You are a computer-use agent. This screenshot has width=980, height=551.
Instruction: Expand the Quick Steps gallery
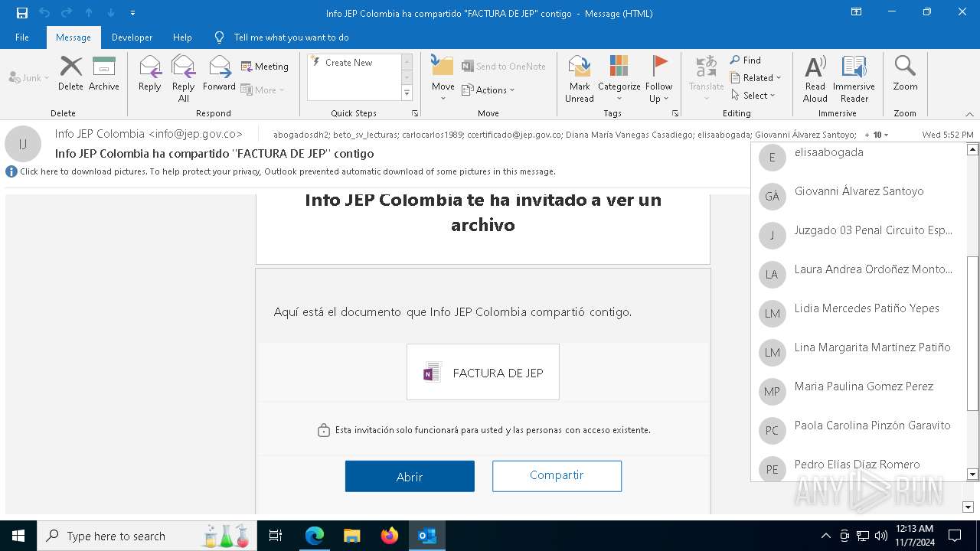pyautogui.click(x=407, y=93)
